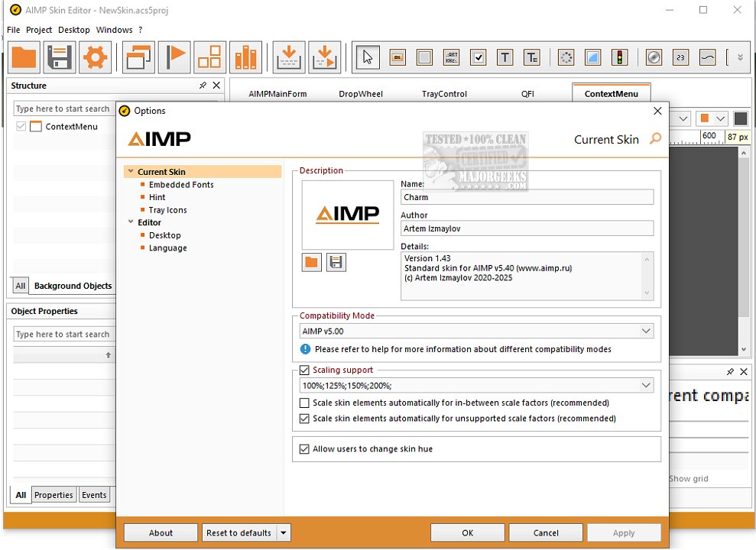Disable automatic scaling for unsupported scale factors
The width and height of the screenshot is (756, 550).
tap(304, 419)
